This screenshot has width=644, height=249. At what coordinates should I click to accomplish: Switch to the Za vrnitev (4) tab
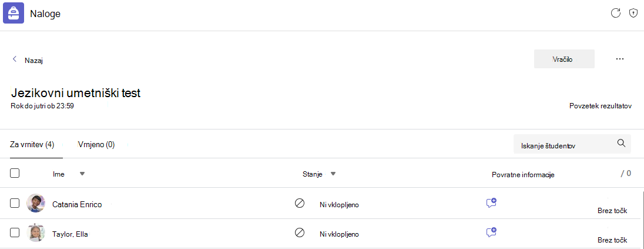32,145
